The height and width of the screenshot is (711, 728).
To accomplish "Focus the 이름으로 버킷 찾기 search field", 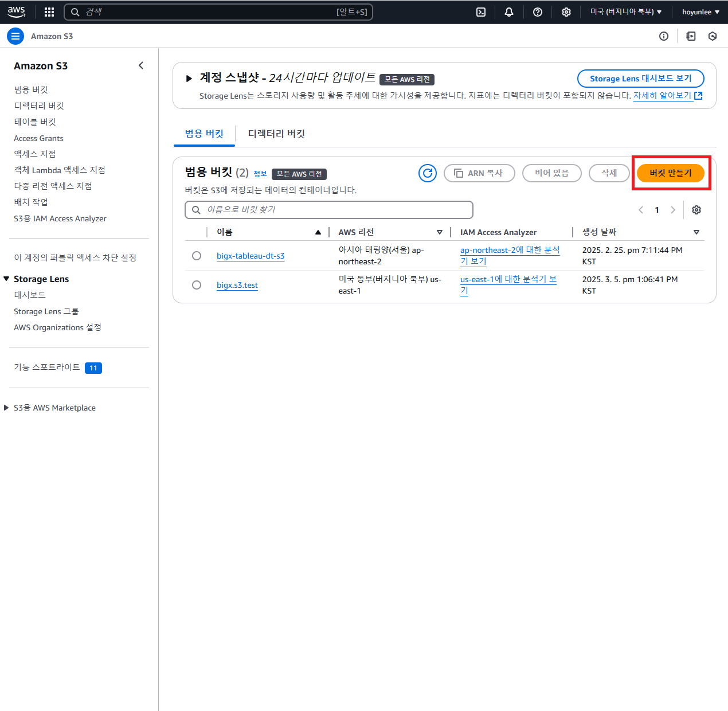I will point(329,210).
